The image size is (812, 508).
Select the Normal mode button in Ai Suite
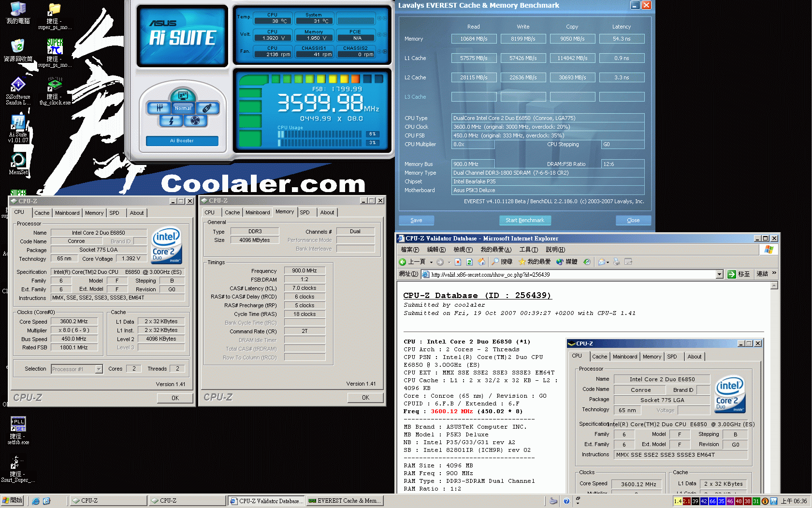(x=183, y=108)
